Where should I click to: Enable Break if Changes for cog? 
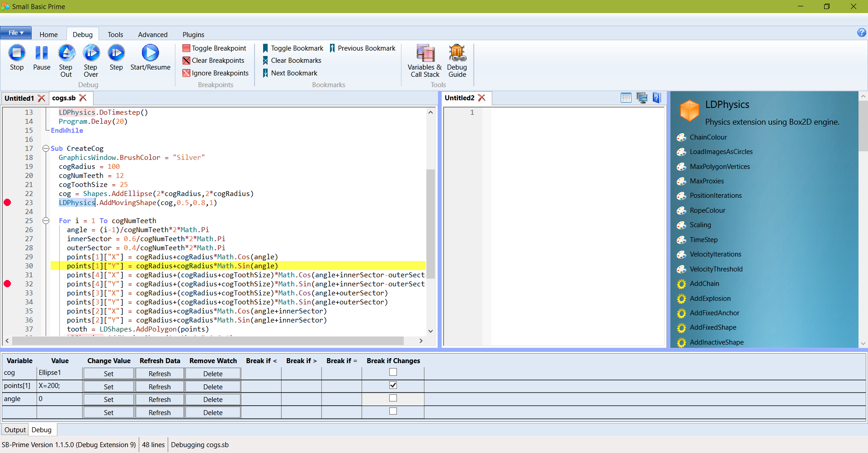[393, 372]
